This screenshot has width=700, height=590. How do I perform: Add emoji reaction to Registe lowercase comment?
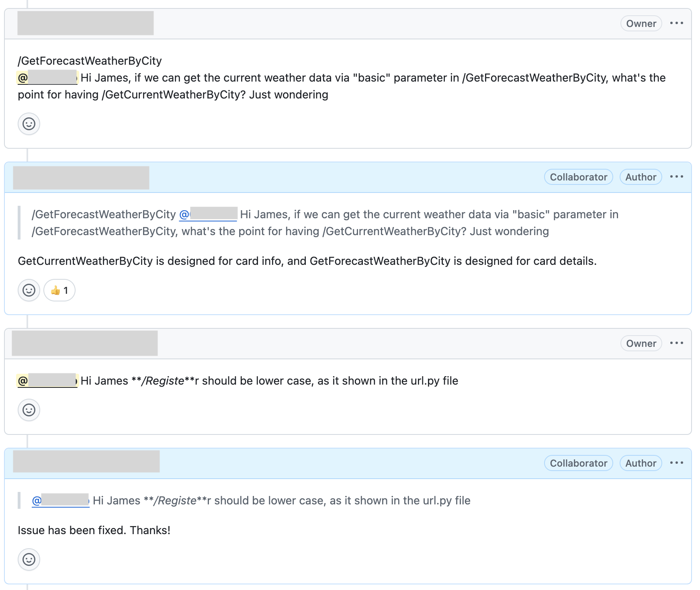29,410
